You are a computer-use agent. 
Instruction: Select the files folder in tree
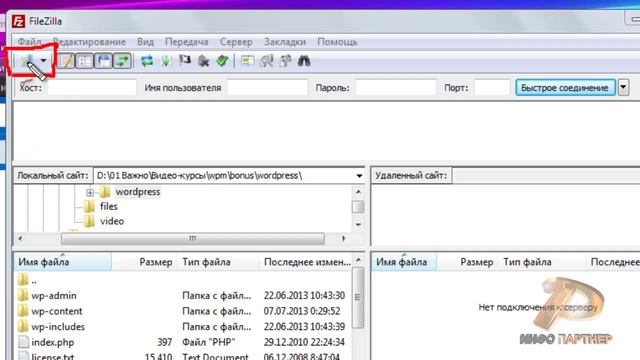point(109,207)
